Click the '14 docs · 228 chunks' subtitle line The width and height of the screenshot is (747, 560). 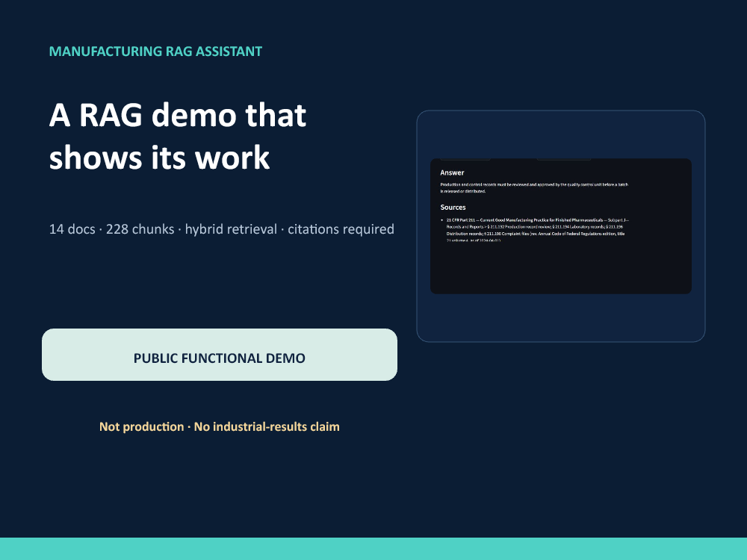[222, 229]
